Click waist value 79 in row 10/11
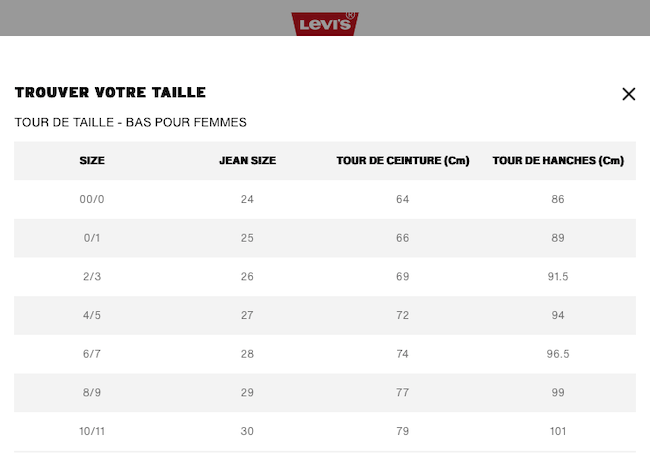650x464 pixels. point(403,431)
